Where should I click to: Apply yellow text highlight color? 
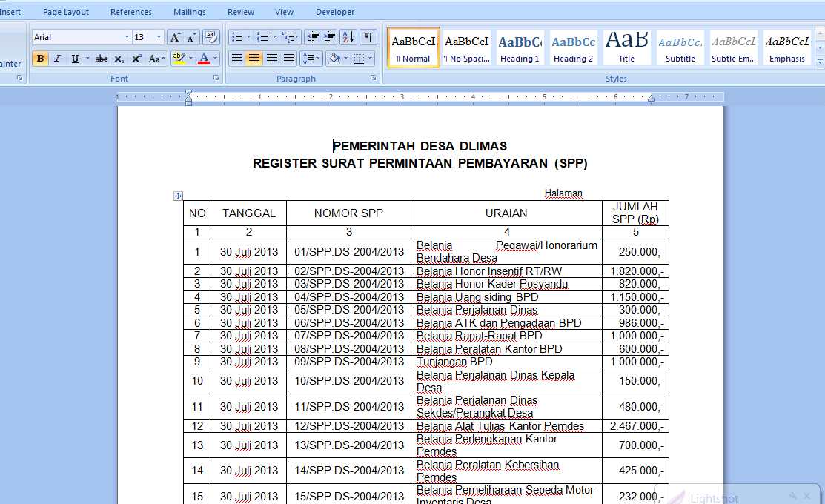[179, 59]
